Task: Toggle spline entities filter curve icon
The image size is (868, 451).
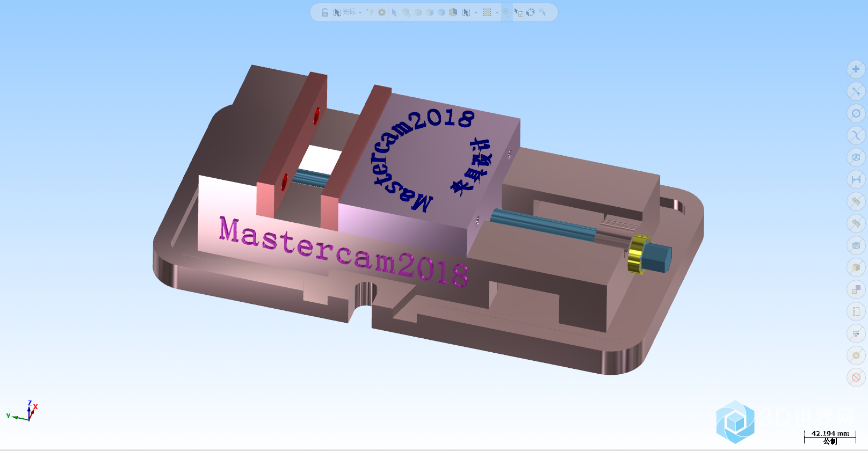Action: [x=856, y=135]
